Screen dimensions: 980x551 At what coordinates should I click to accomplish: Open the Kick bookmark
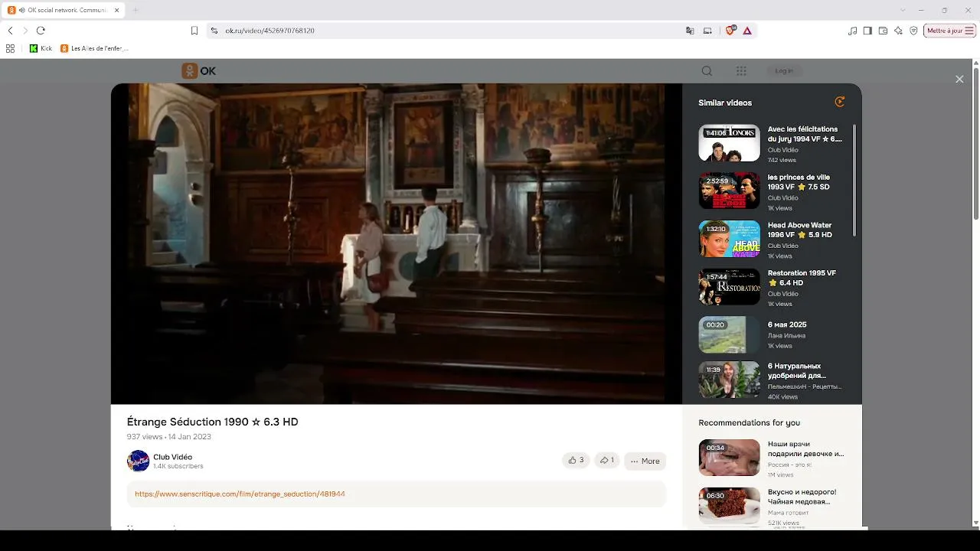[x=41, y=48]
